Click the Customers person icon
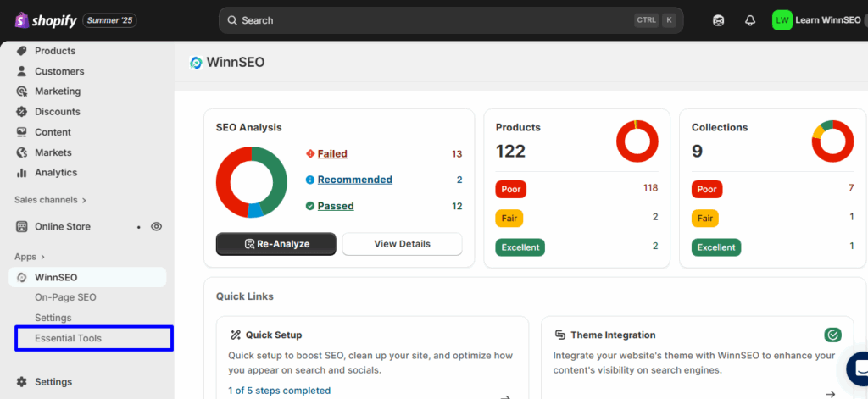 click(x=21, y=71)
